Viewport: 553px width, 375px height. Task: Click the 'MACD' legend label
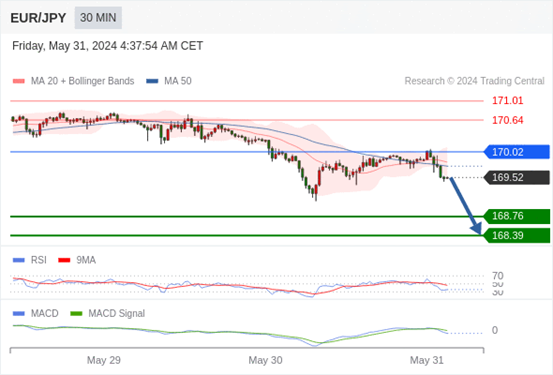coord(44,314)
